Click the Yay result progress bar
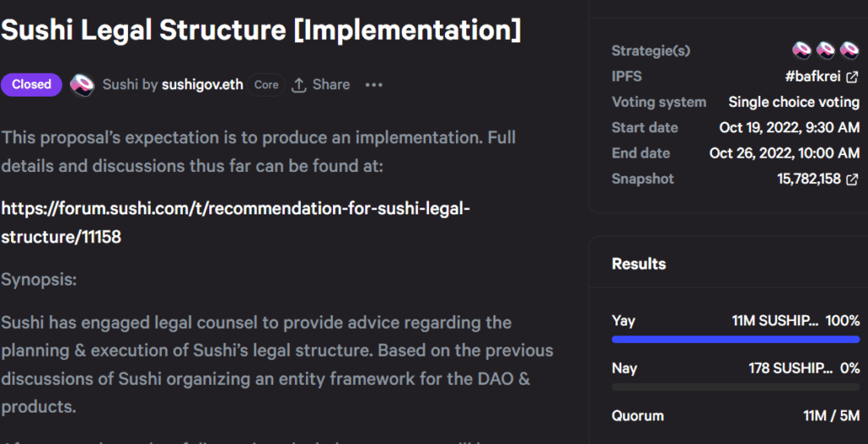This screenshot has width=868, height=444. pos(736,340)
